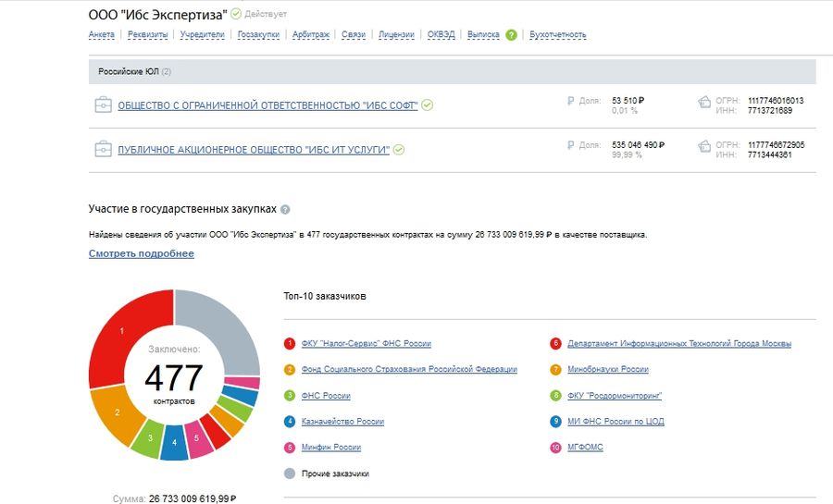Open the Бухотчетность tab
The image size is (833, 504).
[558, 34]
